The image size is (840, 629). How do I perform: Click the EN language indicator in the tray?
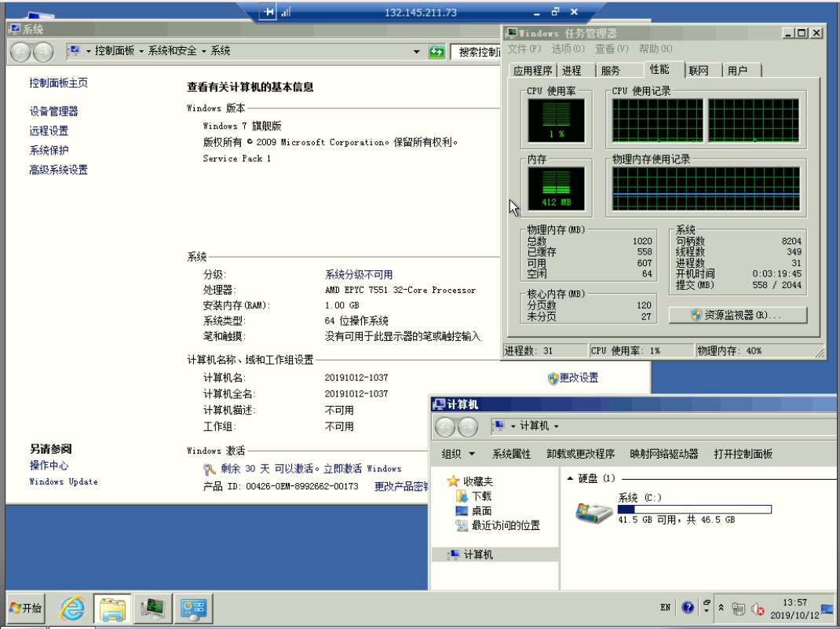tap(666, 607)
